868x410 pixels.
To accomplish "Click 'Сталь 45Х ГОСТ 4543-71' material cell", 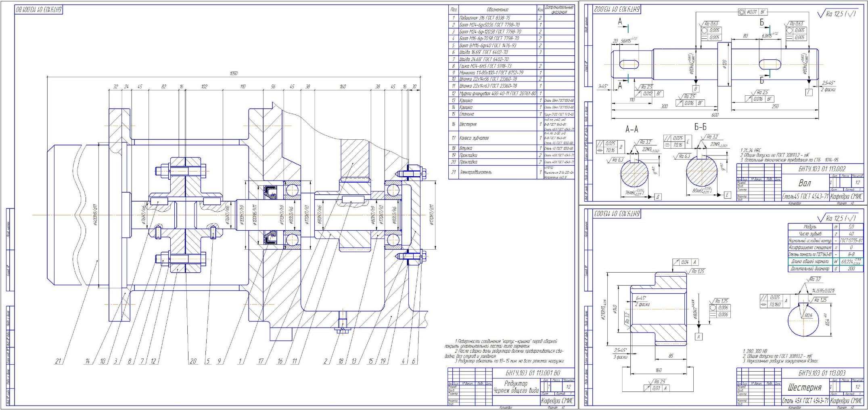I will (x=805, y=401).
